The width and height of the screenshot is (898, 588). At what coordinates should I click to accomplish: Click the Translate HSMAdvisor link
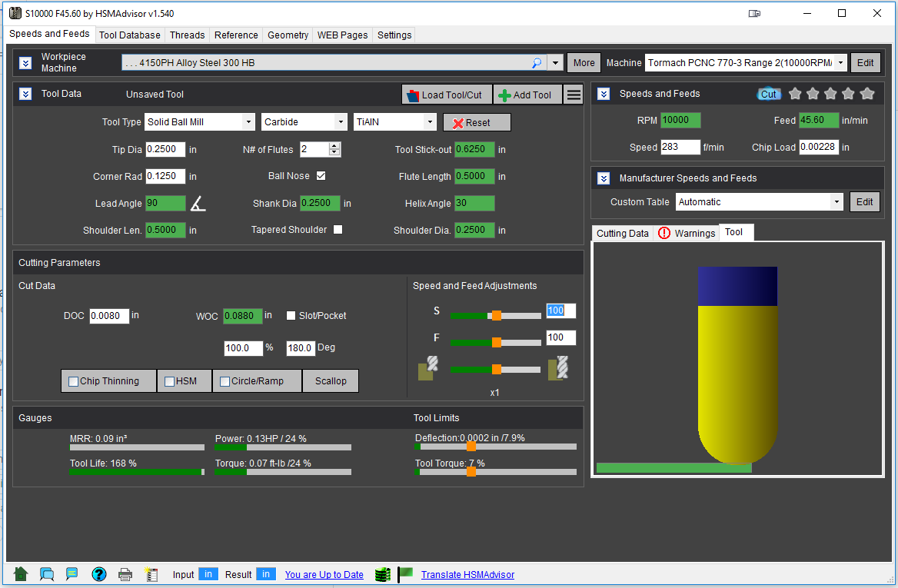(467, 574)
